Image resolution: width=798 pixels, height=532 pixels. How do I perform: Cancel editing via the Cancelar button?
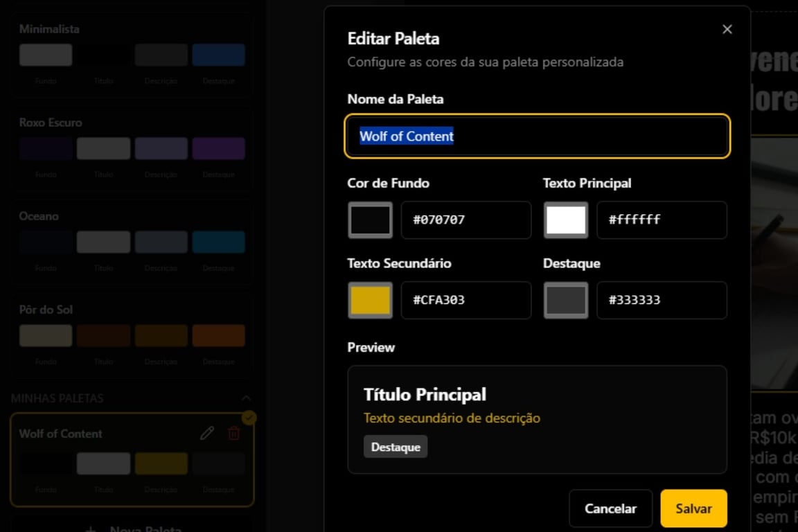pos(610,508)
